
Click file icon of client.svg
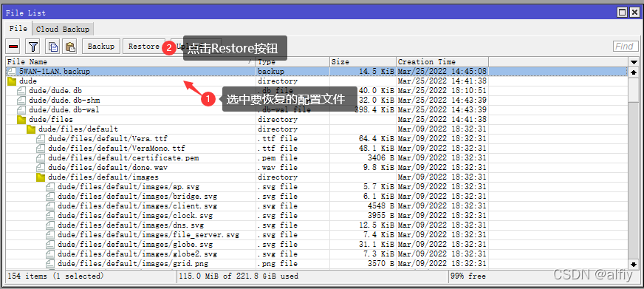coord(50,206)
